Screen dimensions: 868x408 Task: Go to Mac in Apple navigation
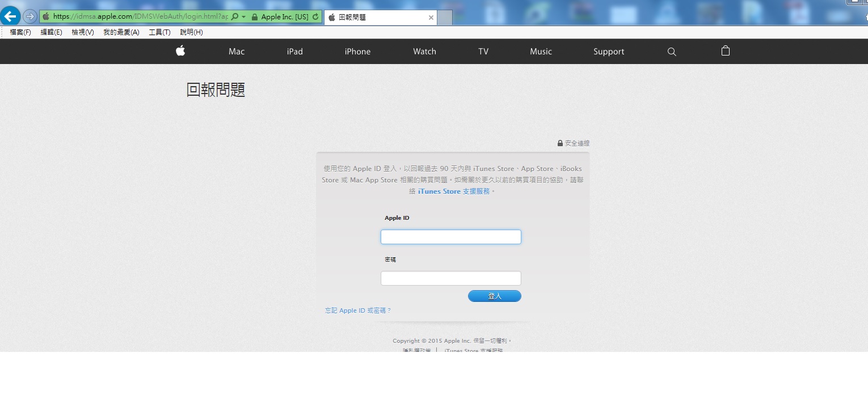[x=237, y=52]
